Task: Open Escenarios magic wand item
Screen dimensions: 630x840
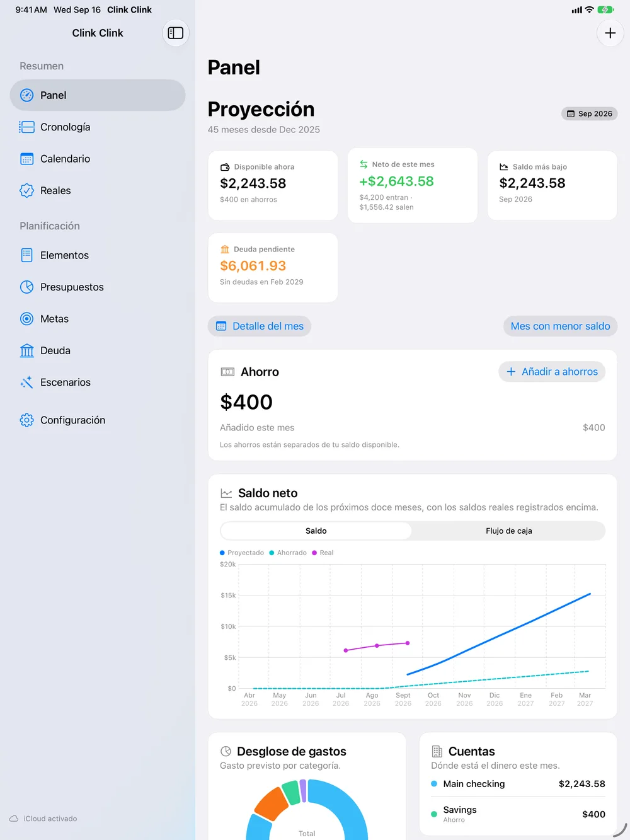Action: coord(98,383)
